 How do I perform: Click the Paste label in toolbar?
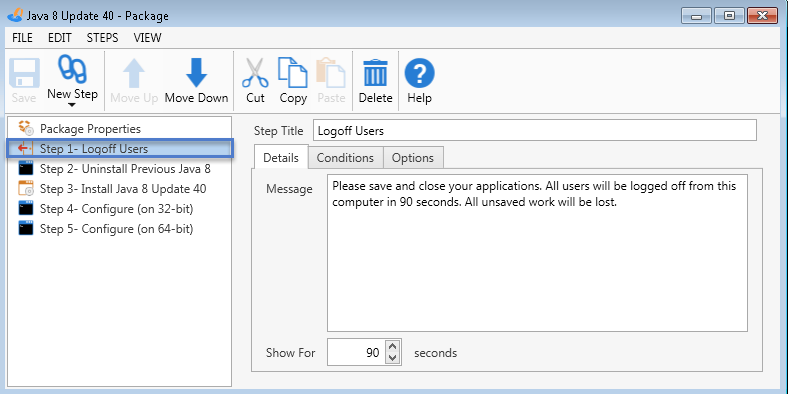331,98
